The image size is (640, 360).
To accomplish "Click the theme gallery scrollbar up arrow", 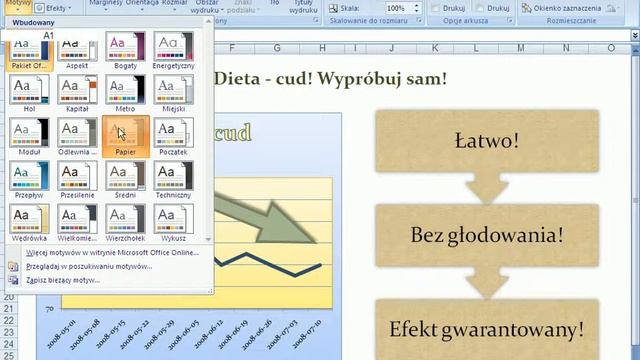I will pos(209,21).
